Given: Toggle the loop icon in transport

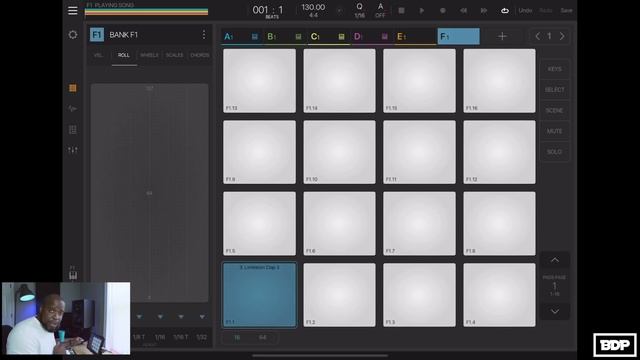Looking at the screenshot, I should tap(505, 11).
